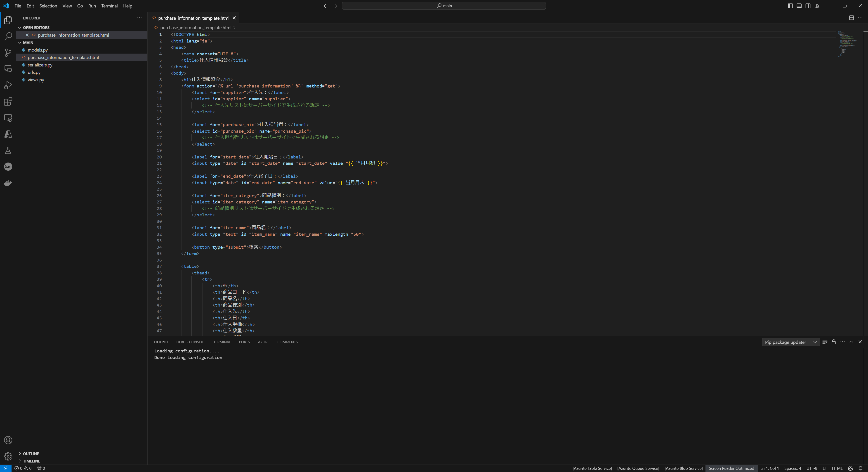Image resolution: width=868 pixels, height=472 pixels.
Task: Click the main command center search box
Action: click(x=444, y=6)
